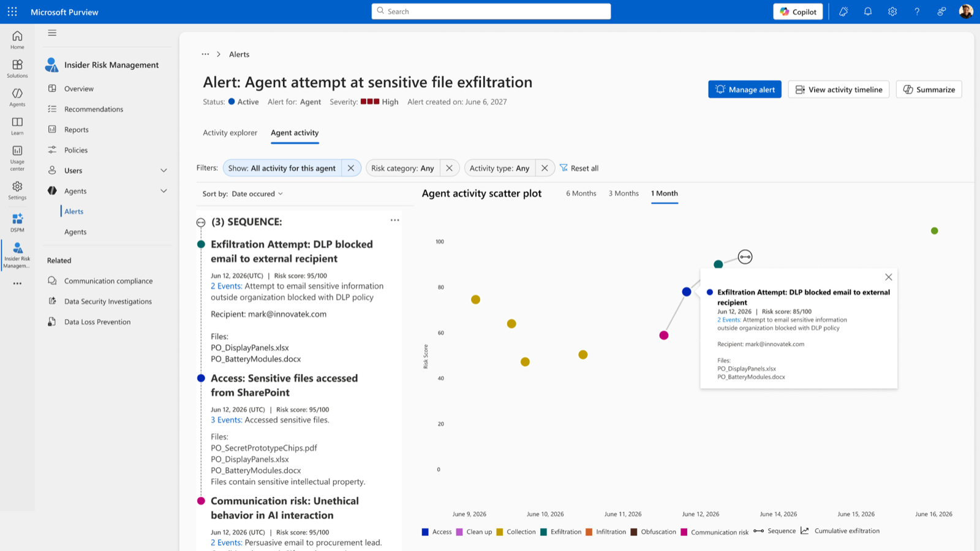
Task: Open Recommendations navigation item
Action: click(x=94, y=109)
